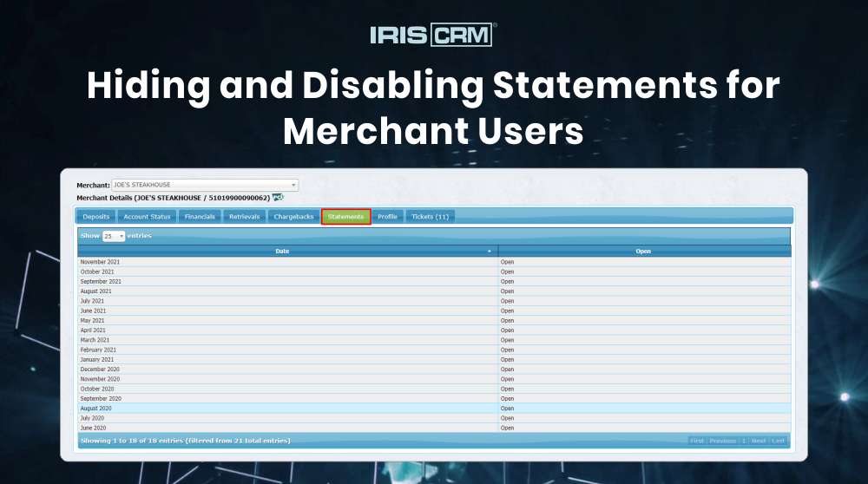This screenshot has width=868, height=484.
Task: Open the Account Status tab
Action: [147, 217]
